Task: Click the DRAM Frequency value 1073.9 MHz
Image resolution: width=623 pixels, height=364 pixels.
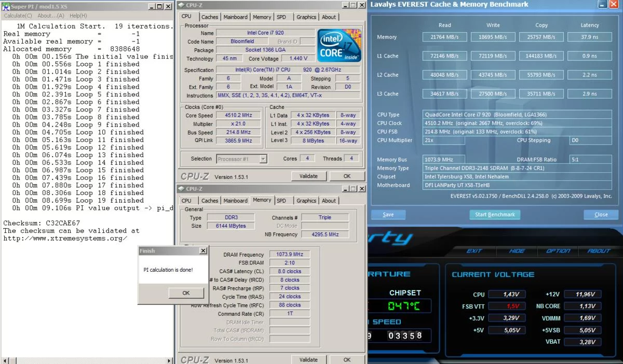Action: [x=290, y=255]
